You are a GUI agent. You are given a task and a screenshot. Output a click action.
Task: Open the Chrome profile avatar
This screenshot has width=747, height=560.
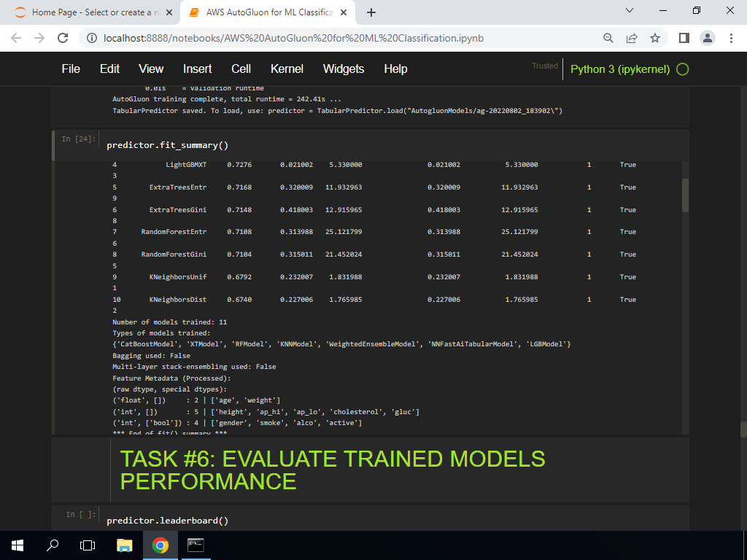coord(708,38)
